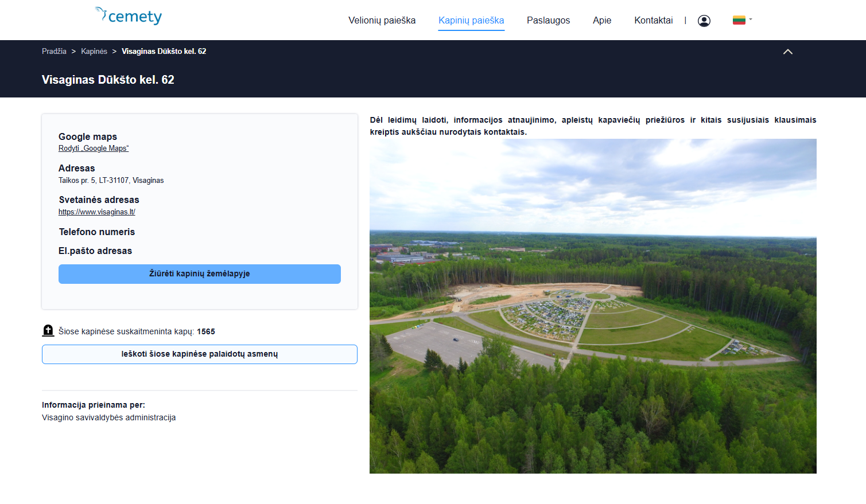866x504 pixels.
Task: Click the page heading Visaginas Dūkšto kel. 62
Action: click(108, 80)
